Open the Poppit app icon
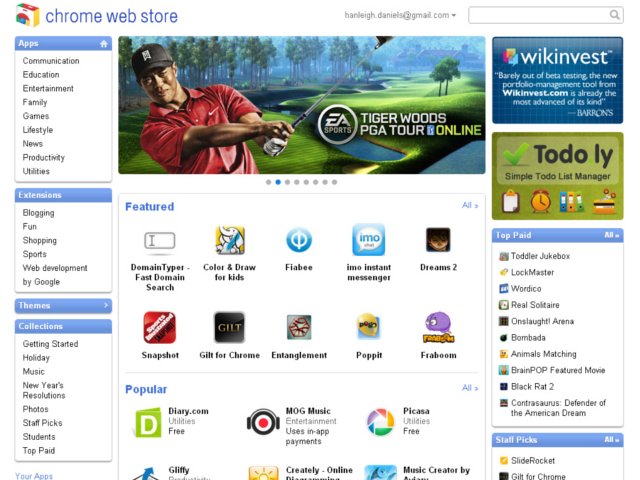640x480 pixels. pos(368,327)
